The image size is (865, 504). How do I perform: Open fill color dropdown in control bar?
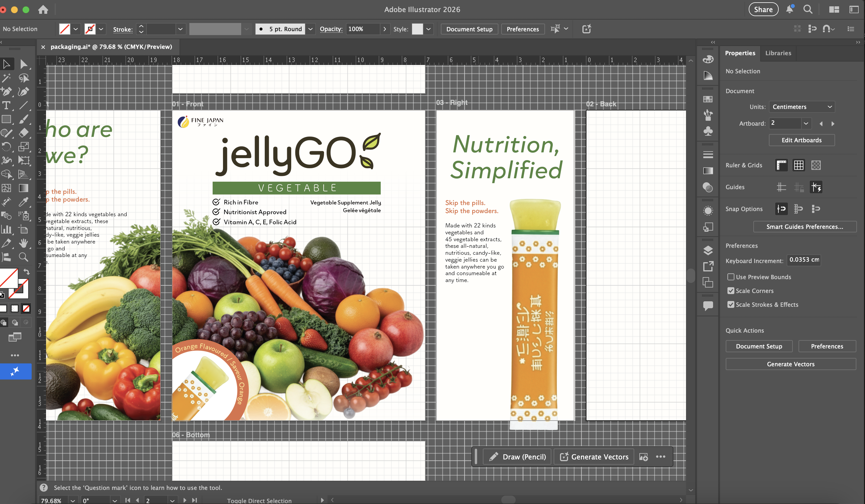click(x=76, y=29)
